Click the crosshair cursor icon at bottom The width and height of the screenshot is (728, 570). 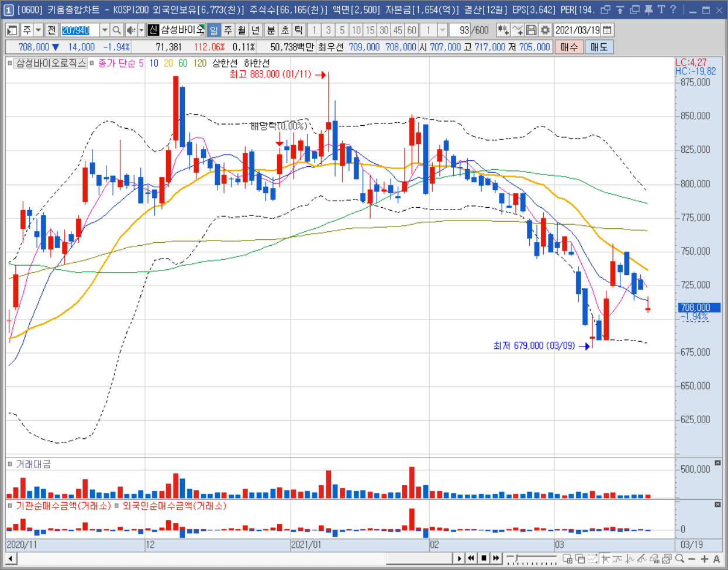click(x=605, y=559)
